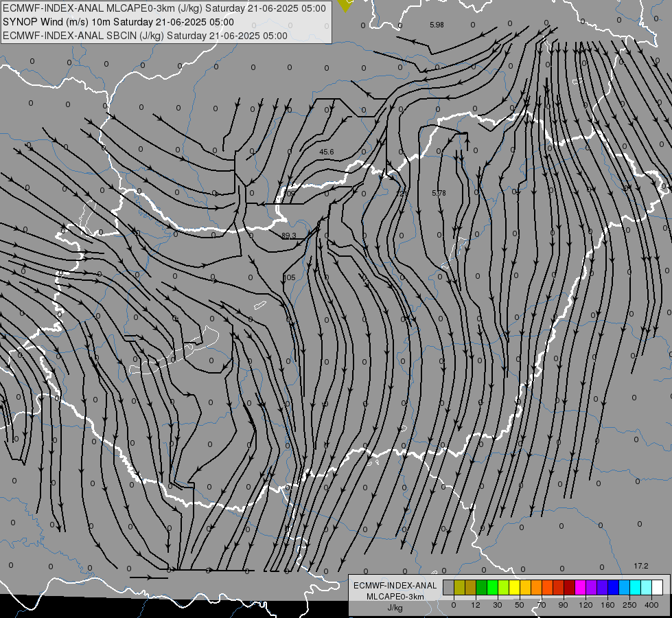Click the map value '89.3'
This screenshot has height=618, width=672.
coord(289,236)
